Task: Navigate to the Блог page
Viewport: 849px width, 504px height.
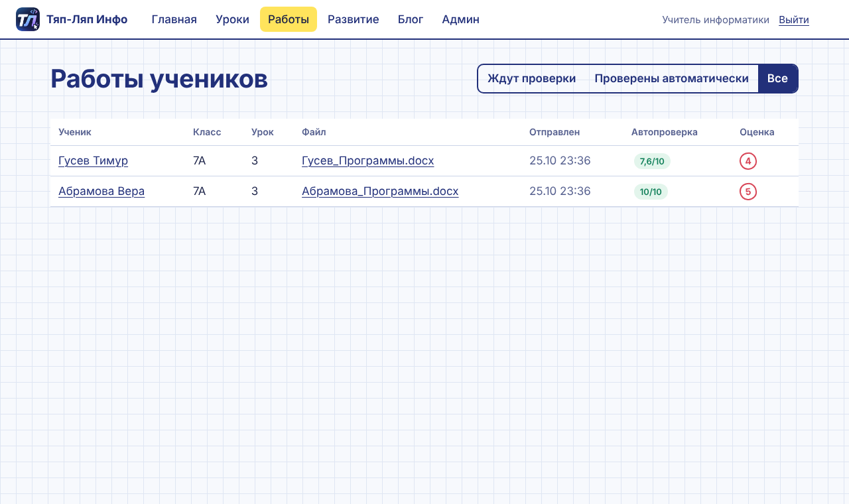Action: [x=411, y=19]
